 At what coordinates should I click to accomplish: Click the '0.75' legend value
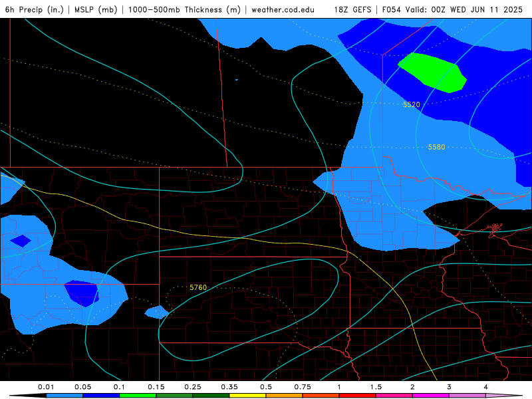pyautogui.click(x=303, y=387)
